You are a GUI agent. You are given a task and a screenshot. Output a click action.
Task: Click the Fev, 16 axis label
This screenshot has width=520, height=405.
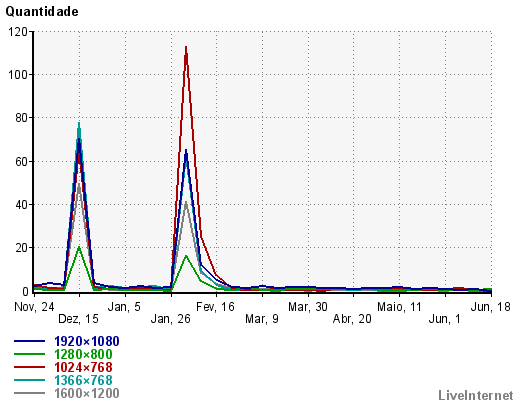click(x=215, y=307)
